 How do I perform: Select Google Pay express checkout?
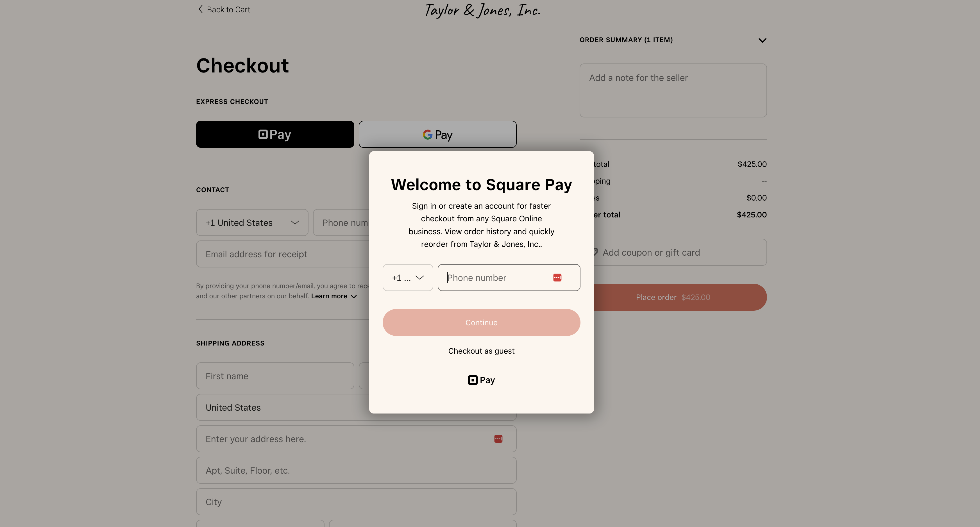[x=437, y=134]
